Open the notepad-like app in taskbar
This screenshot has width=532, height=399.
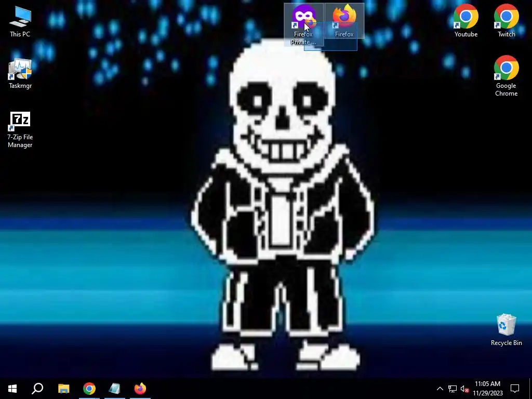[x=115, y=389]
